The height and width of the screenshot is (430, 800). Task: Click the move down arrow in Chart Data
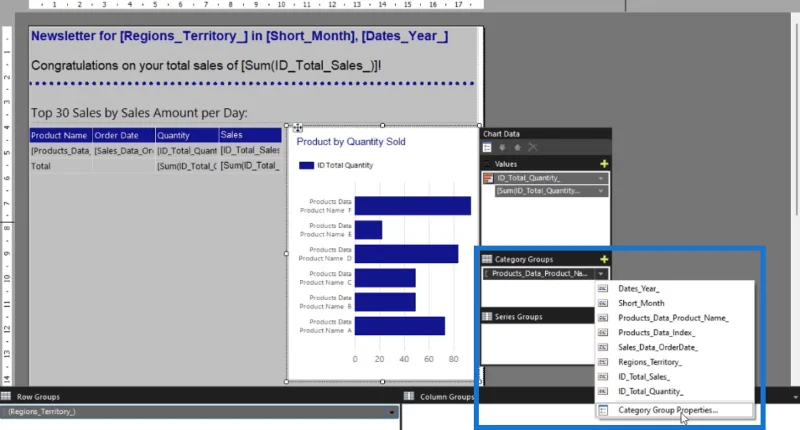point(502,147)
